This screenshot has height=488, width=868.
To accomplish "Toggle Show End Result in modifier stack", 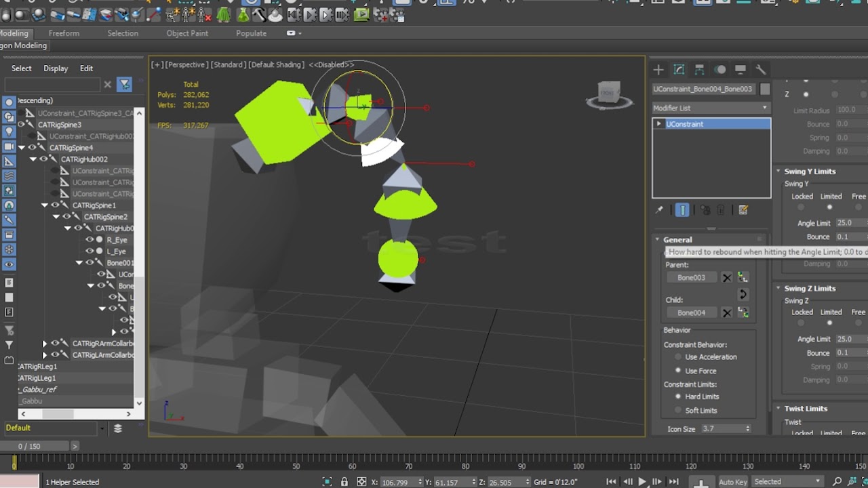I will coord(683,210).
